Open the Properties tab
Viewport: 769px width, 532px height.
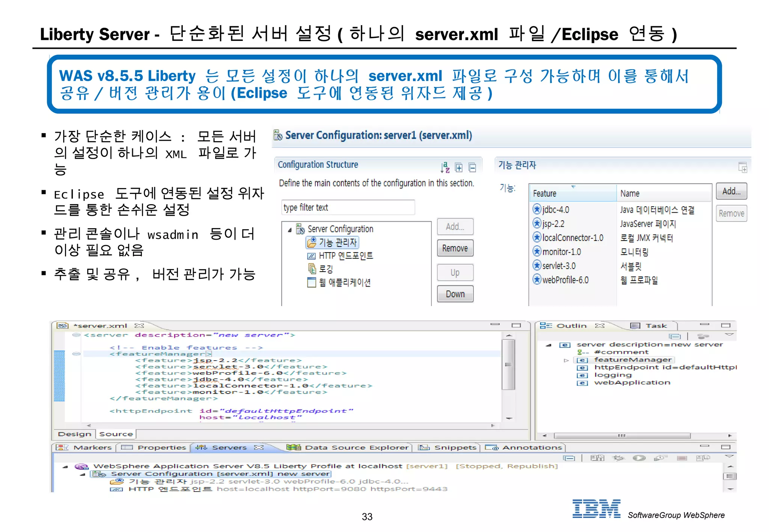point(154,447)
